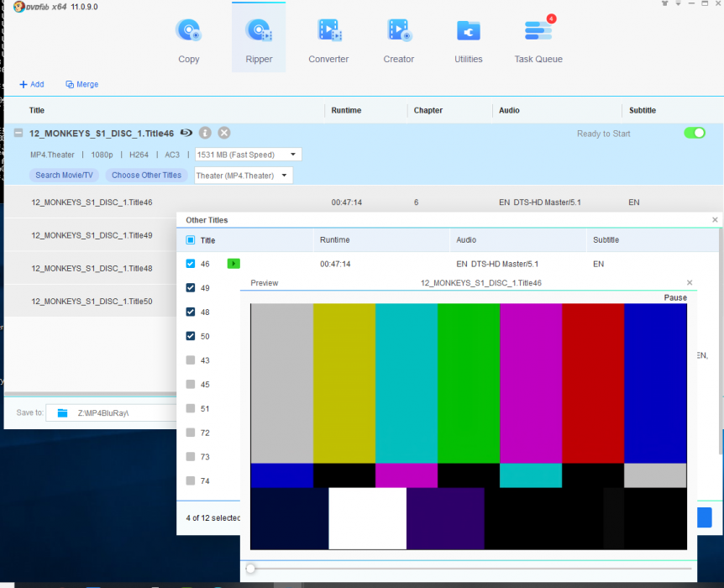Toggle off the Ready to Start switch
This screenshot has height=588, width=724.
pyautogui.click(x=694, y=133)
